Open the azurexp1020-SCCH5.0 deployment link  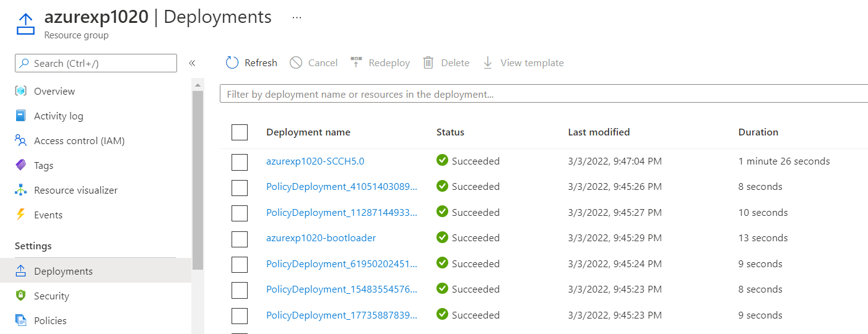(x=315, y=161)
